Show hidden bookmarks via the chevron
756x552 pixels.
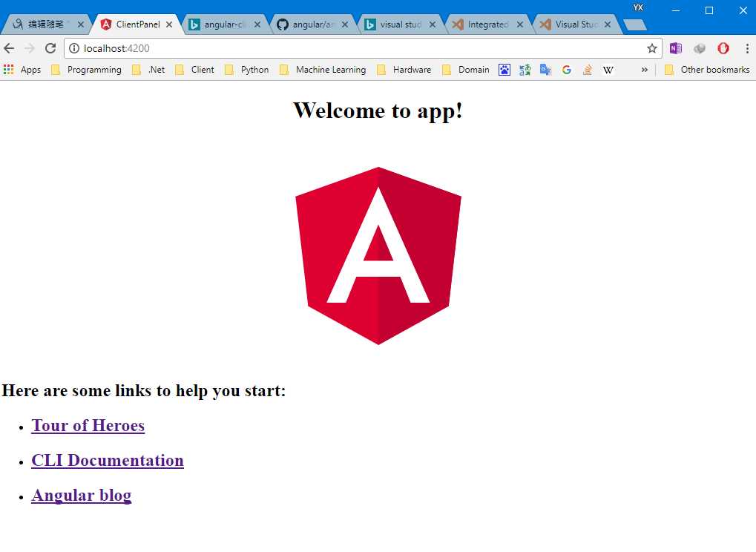pyautogui.click(x=644, y=70)
